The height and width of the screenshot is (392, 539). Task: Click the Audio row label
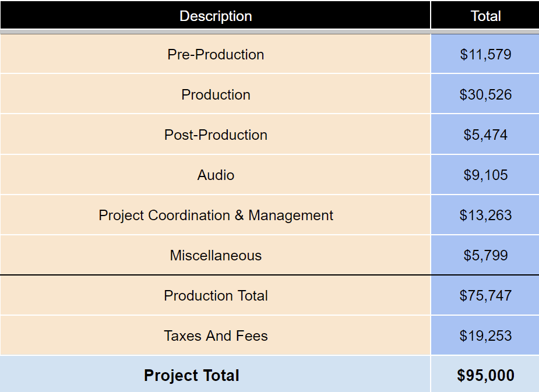(x=216, y=175)
